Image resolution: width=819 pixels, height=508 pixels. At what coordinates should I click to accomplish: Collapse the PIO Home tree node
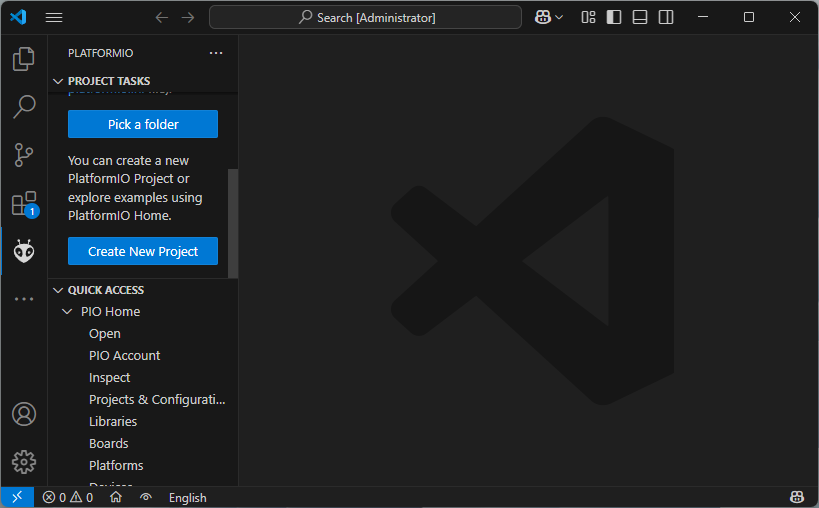point(67,312)
